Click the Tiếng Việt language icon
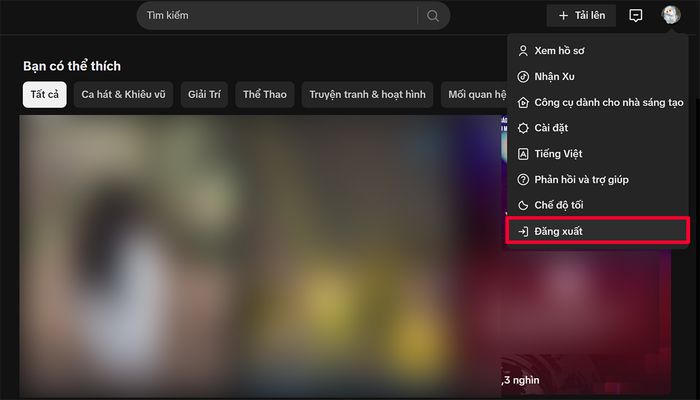 point(522,154)
